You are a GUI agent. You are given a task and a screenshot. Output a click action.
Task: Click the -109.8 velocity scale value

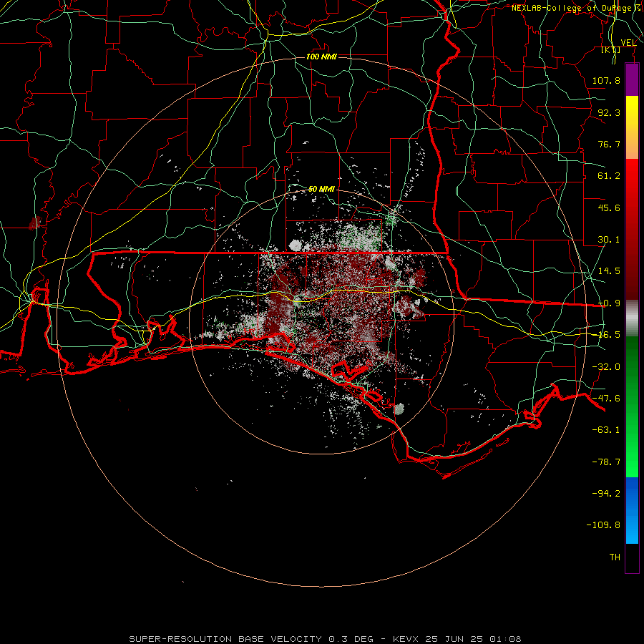click(x=603, y=525)
